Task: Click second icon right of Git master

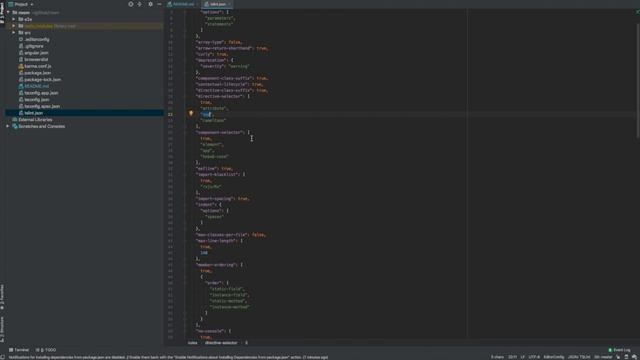Action: [626, 357]
